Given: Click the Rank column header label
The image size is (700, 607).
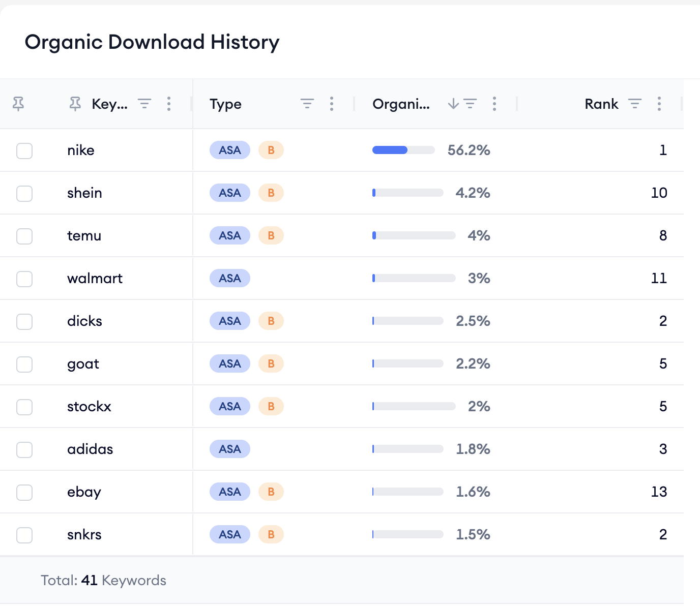Looking at the screenshot, I should click(x=601, y=104).
